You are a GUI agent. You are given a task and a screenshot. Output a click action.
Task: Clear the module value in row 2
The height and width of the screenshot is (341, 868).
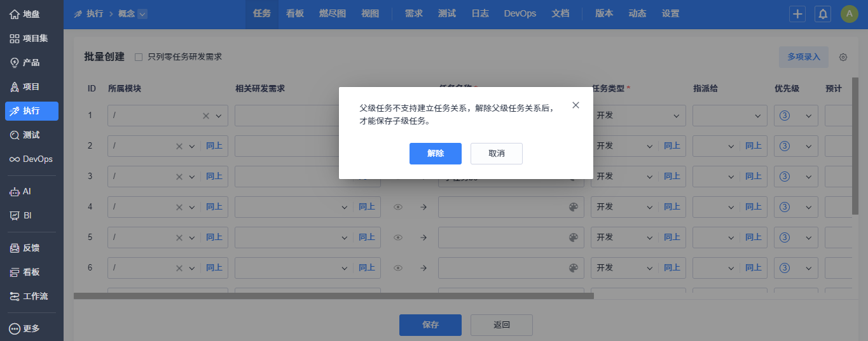tap(179, 146)
